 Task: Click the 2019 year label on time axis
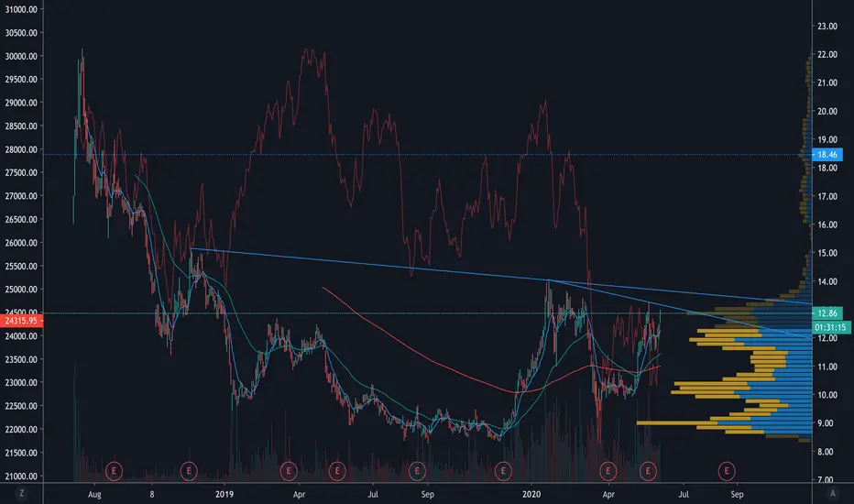coord(224,495)
